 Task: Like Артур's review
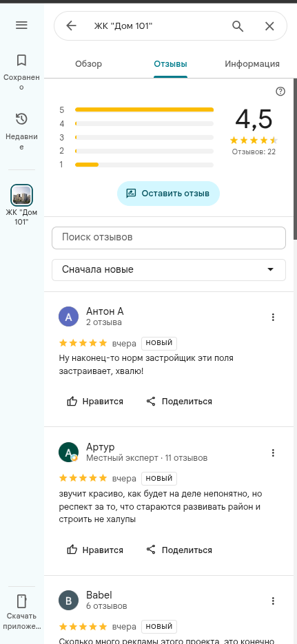point(95,550)
